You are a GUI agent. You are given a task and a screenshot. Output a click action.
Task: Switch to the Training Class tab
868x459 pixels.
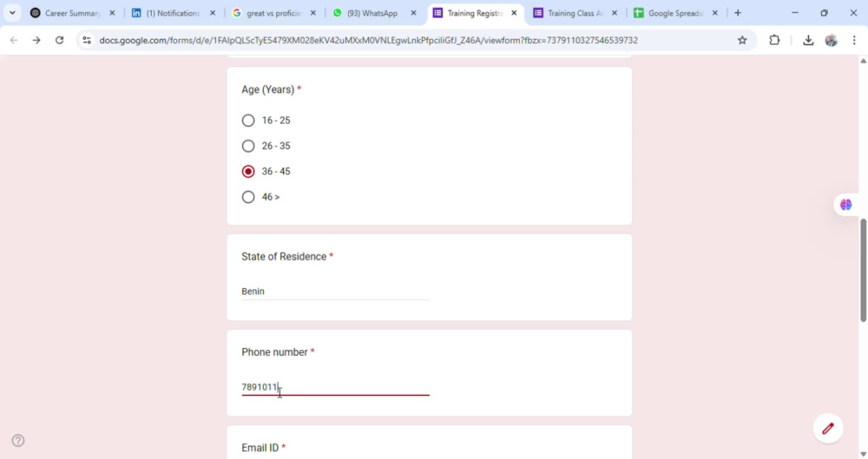click(575, 13)
